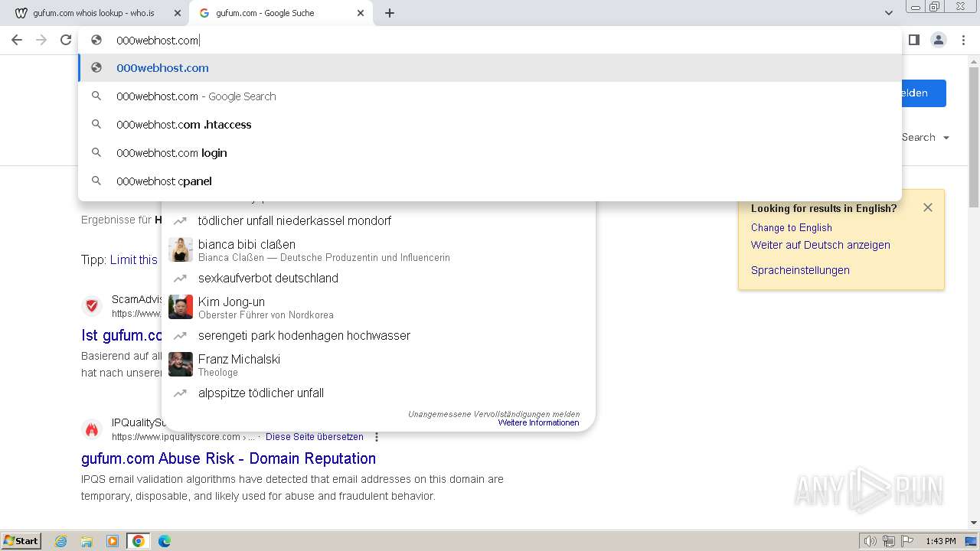The image size is (980, 551).
Task: Choose 'alpspitze tödlicher unfall' suggestion
Action: click(x=378, y=393)
